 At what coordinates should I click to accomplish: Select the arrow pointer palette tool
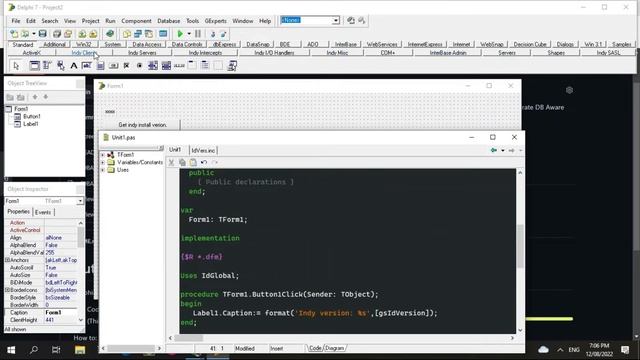(16, 66)
